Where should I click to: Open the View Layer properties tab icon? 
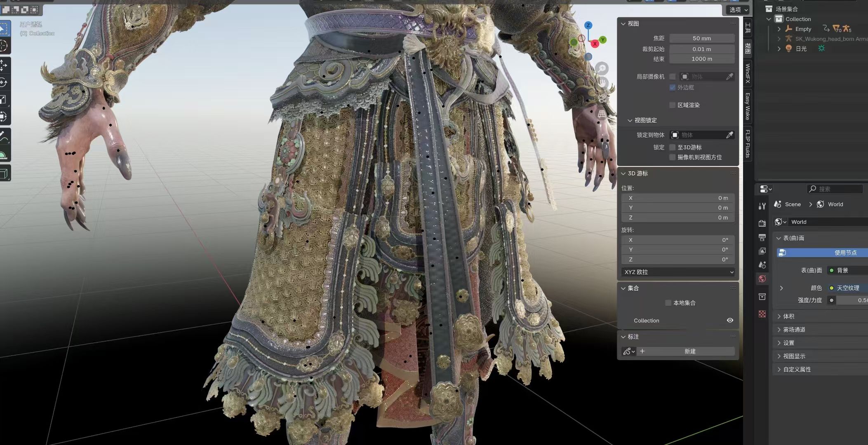(x=762, y=251)
